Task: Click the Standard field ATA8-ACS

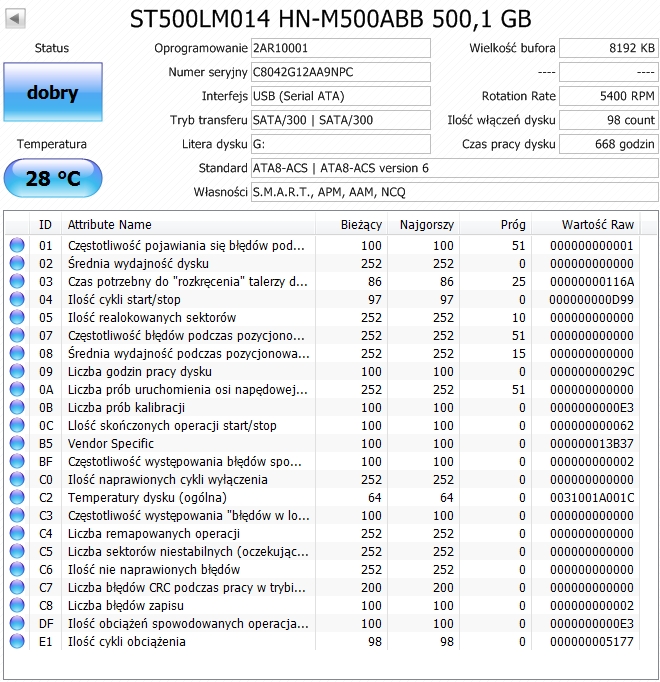Action: (x=455, y=168)
